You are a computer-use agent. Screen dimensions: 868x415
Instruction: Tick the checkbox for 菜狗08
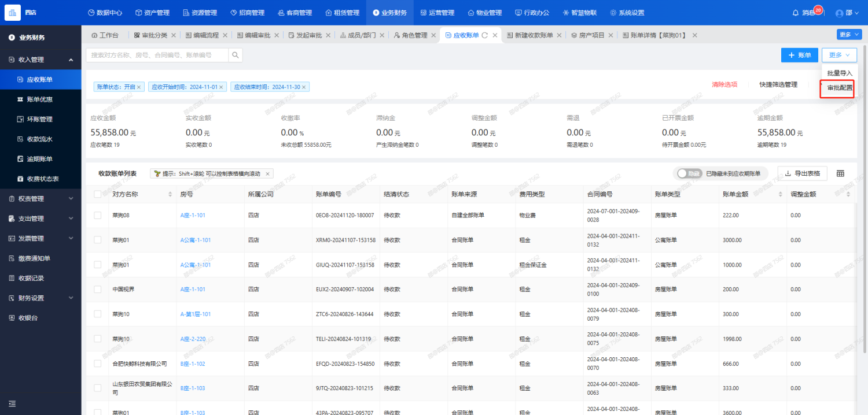97,215
